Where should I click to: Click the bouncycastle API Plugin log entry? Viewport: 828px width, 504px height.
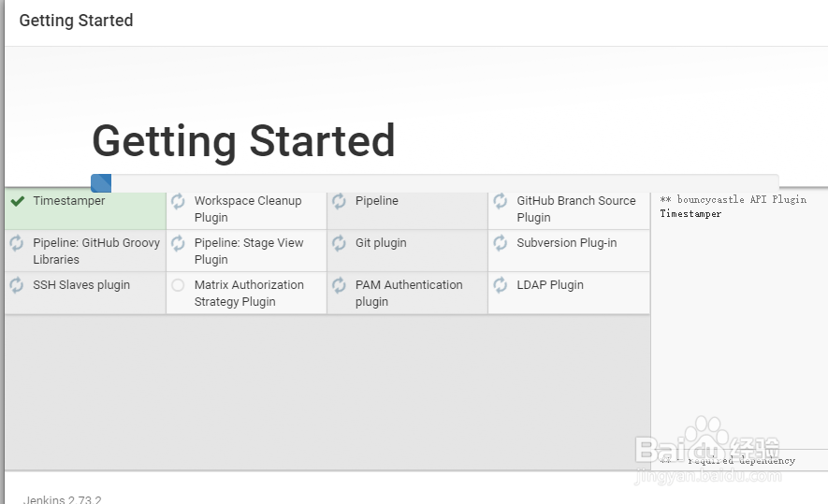(x=733, y=199)
